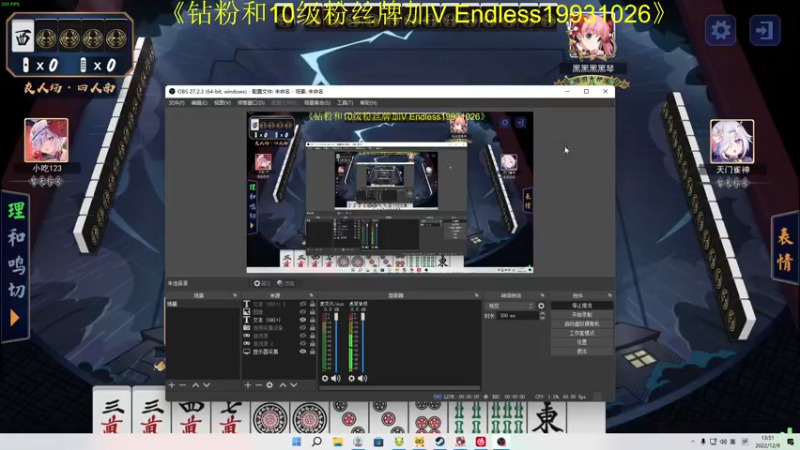Adjust the mic/Aux volume slider

coord(336,343)
